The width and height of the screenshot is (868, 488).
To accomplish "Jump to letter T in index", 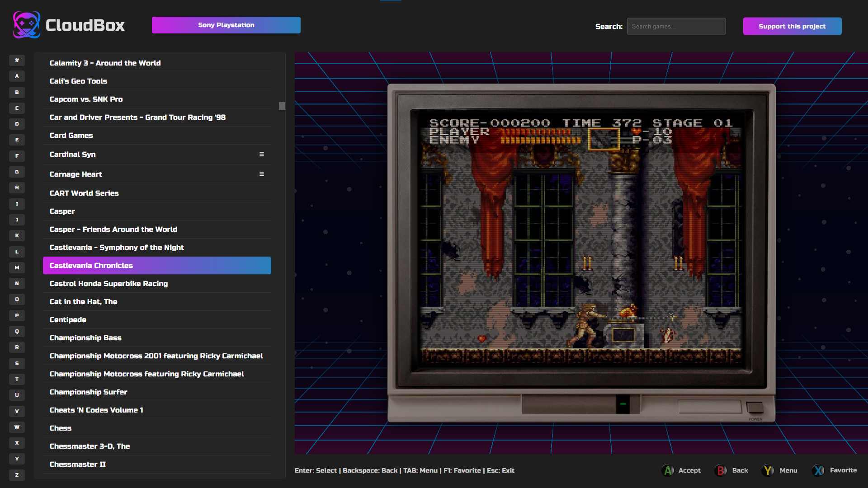I will pos(17,379).
